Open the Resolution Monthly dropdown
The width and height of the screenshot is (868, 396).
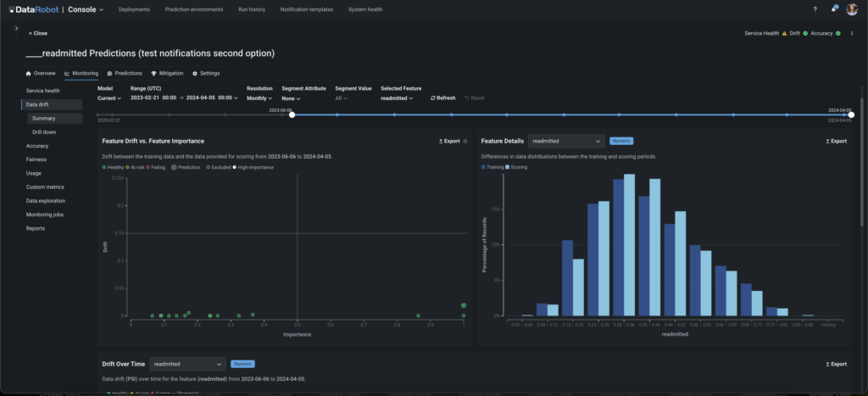click(259, 98)
